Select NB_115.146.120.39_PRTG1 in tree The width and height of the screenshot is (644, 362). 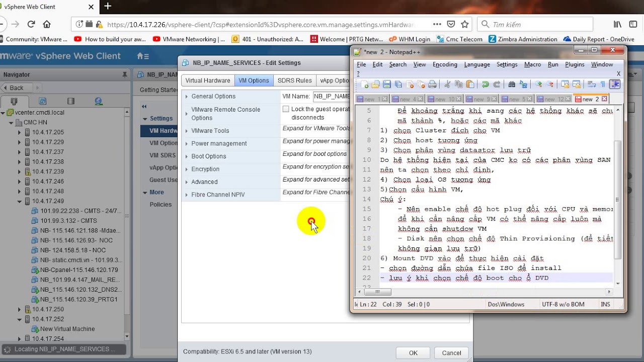pyautogui.click(x=78, y=300)
